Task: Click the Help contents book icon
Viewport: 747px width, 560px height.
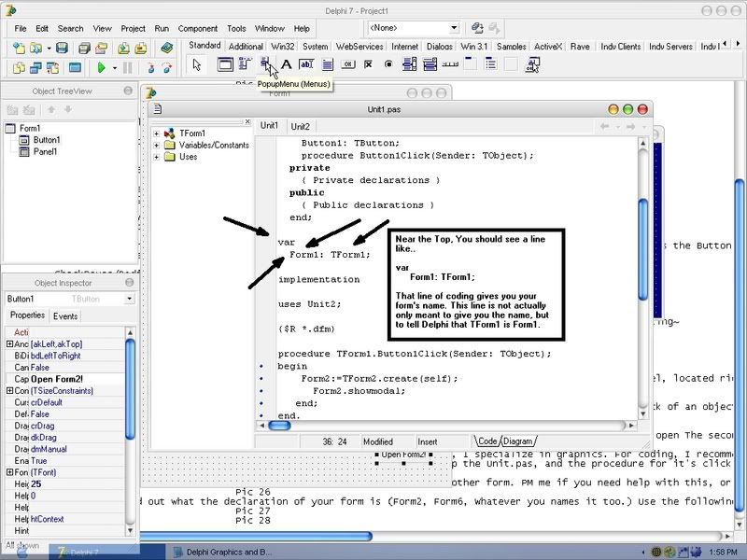Action: point(166,48)
